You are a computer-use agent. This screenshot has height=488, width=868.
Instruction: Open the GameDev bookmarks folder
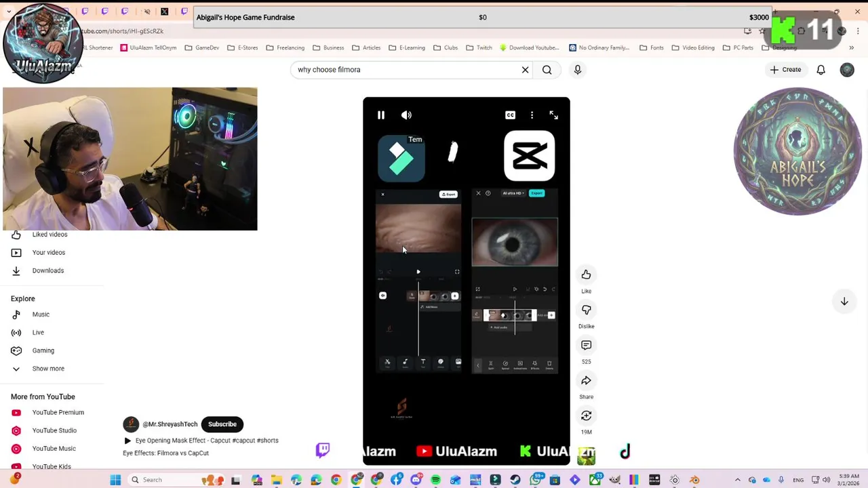[x=202, y=48]
